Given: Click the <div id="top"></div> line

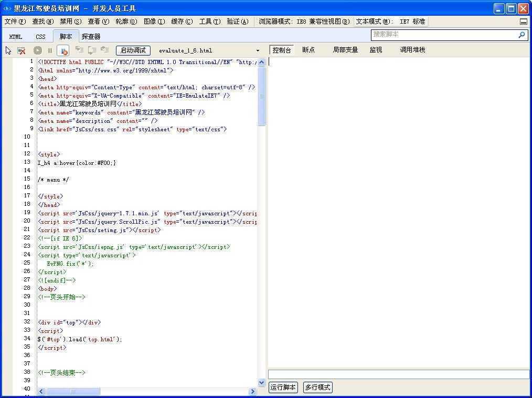Looking at the screenshot, I should point(69,322).
